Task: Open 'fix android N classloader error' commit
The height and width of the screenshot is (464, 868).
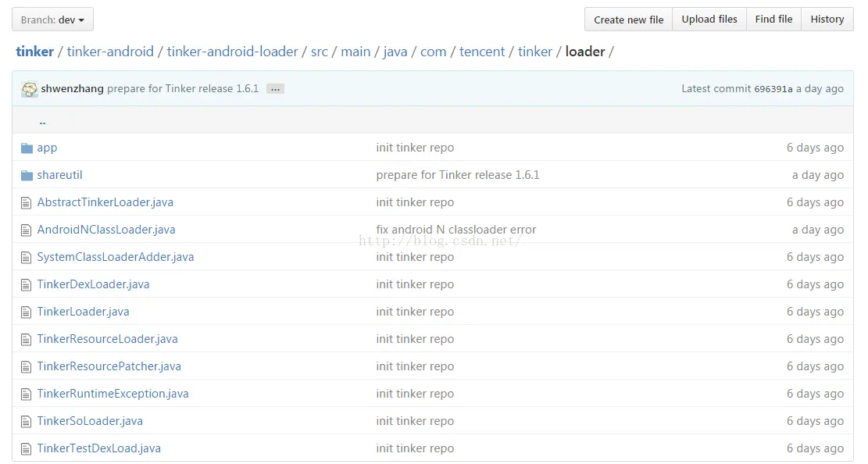Action: (456, 229)
